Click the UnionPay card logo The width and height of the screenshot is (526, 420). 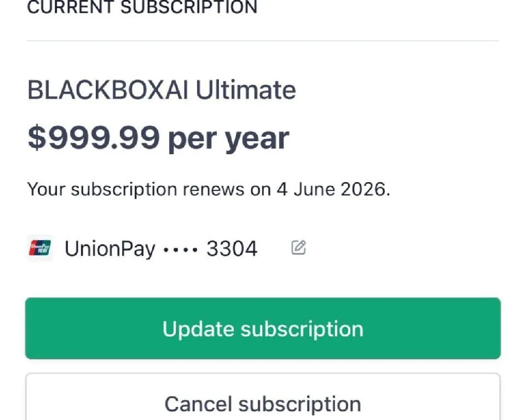click(40, 249)
